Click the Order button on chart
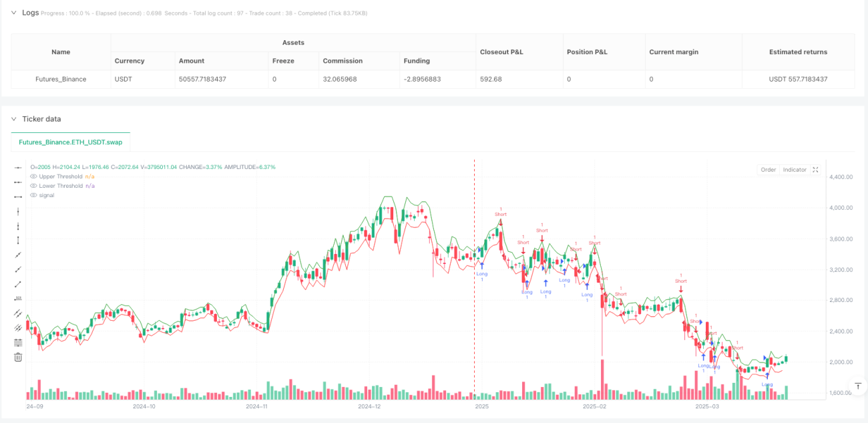 (769, 170)
